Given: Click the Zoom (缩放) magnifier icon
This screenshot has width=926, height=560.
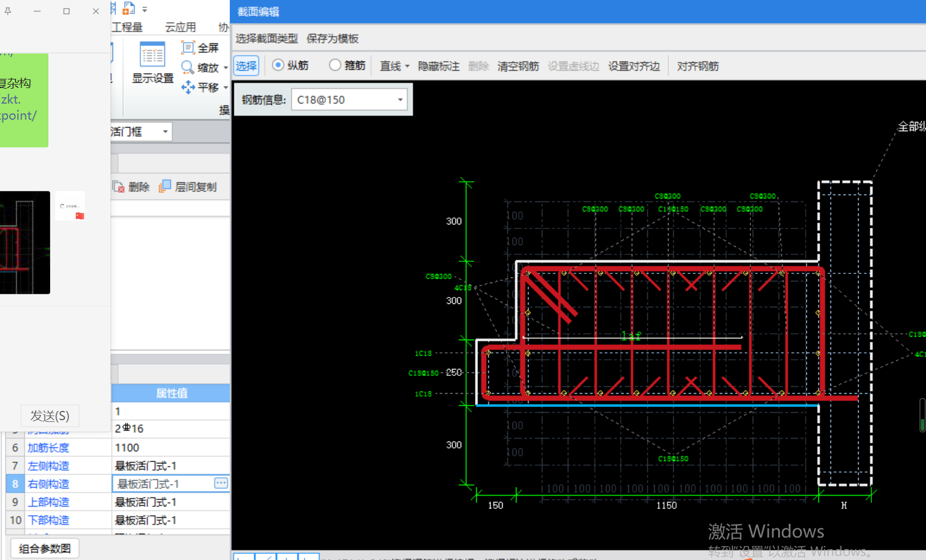Looking at the screenshot, I should tap(188, 67).
